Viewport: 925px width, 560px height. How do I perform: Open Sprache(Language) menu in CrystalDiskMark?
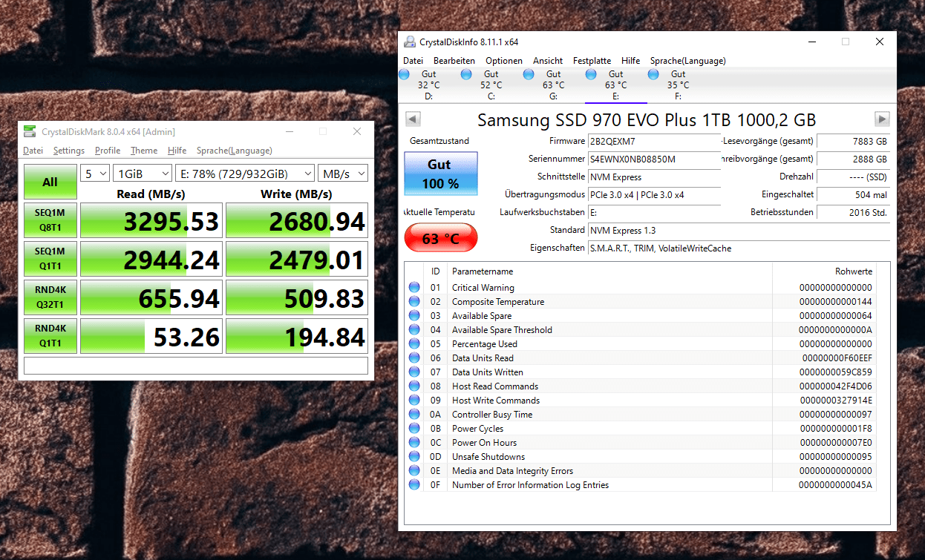235,151
